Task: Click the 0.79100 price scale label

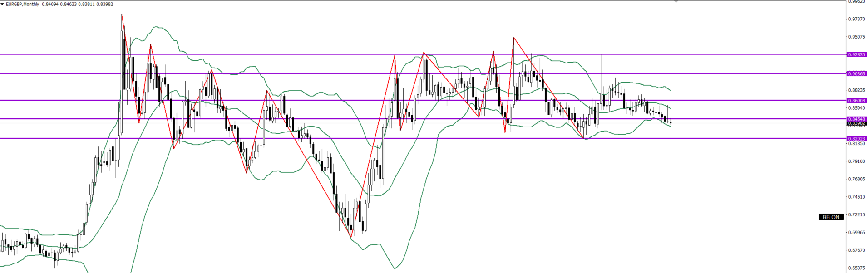Action: coord(857,161)
